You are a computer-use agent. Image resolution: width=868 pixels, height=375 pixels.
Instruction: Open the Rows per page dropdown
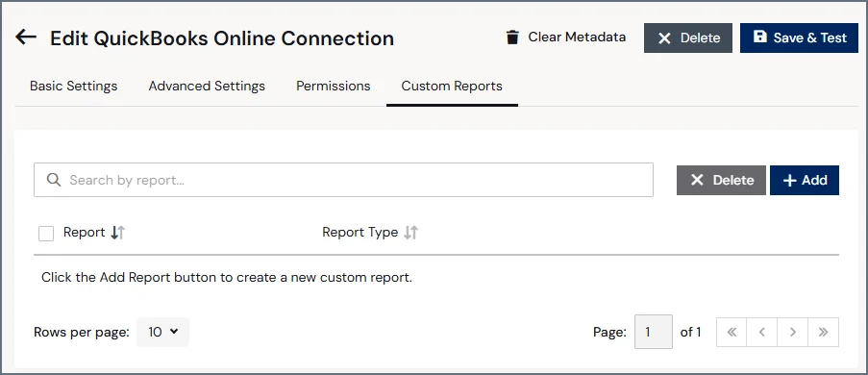162,333
